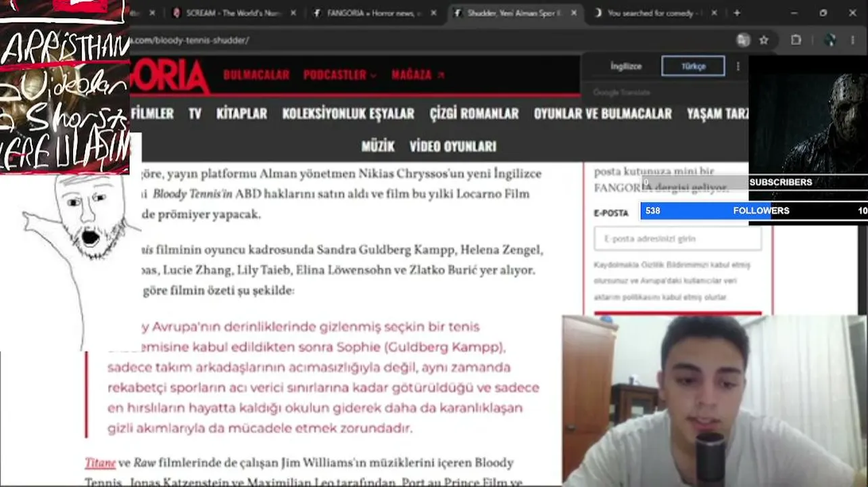The image size is (868, 487).
Task: Restore down the Chrome browser window
Action: (x=823, y=13)
